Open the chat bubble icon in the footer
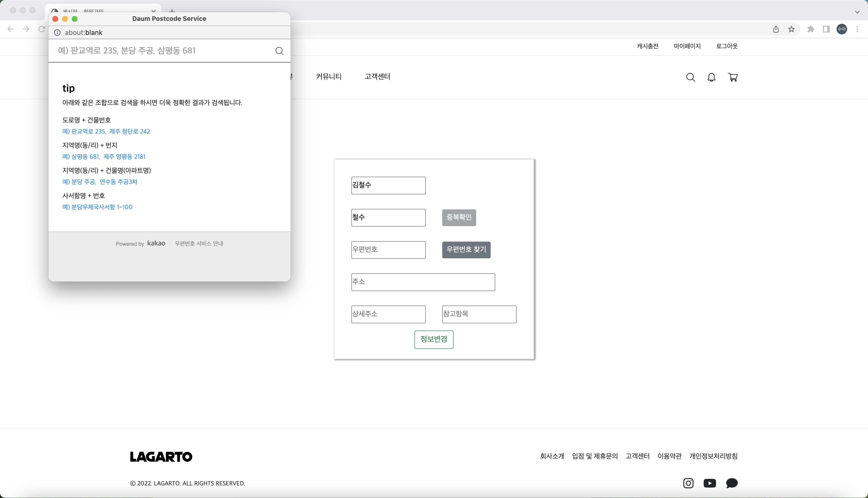Image resolution: width=868 pixels, height=498 pixels. [x=732, y=483]
